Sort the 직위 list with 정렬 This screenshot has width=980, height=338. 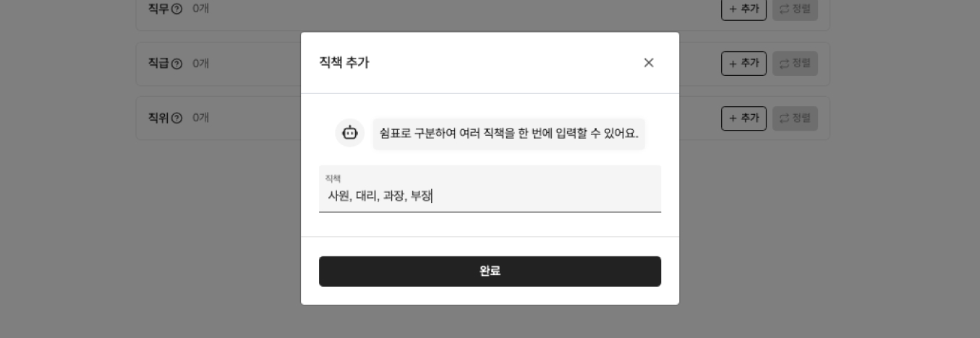click(795, 118)
